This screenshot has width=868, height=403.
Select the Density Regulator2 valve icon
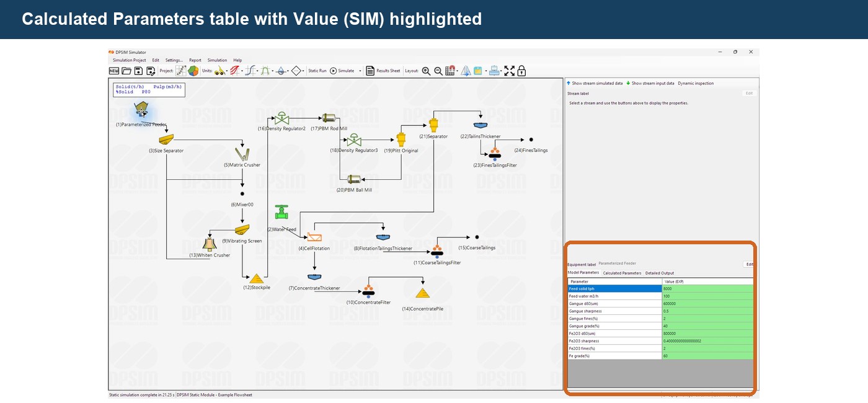coord(281,118)
